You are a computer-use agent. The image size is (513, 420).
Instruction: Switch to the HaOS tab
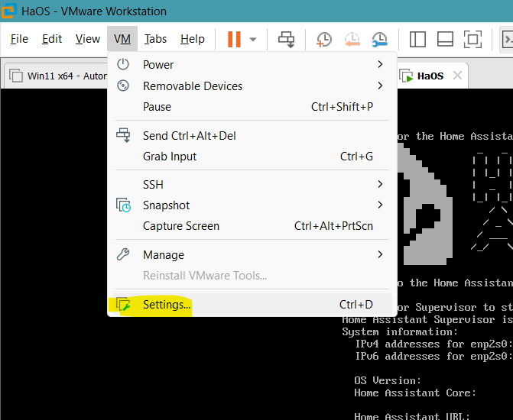click(430, 76)
